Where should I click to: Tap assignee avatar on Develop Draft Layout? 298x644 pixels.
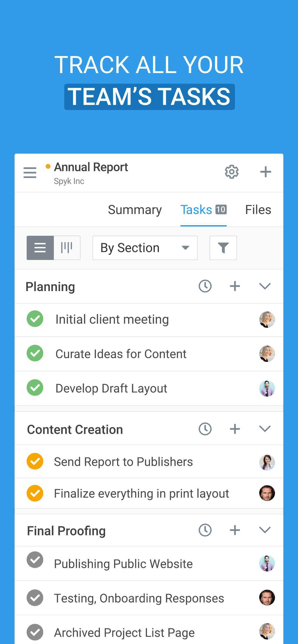click(267, 388)
